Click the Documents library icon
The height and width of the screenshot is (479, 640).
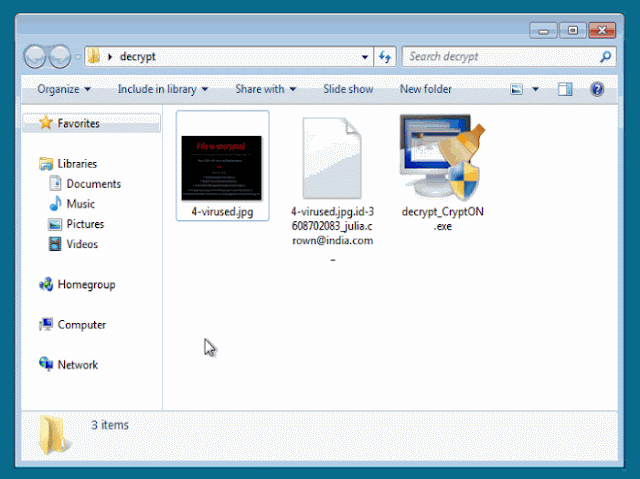[55, 183]
